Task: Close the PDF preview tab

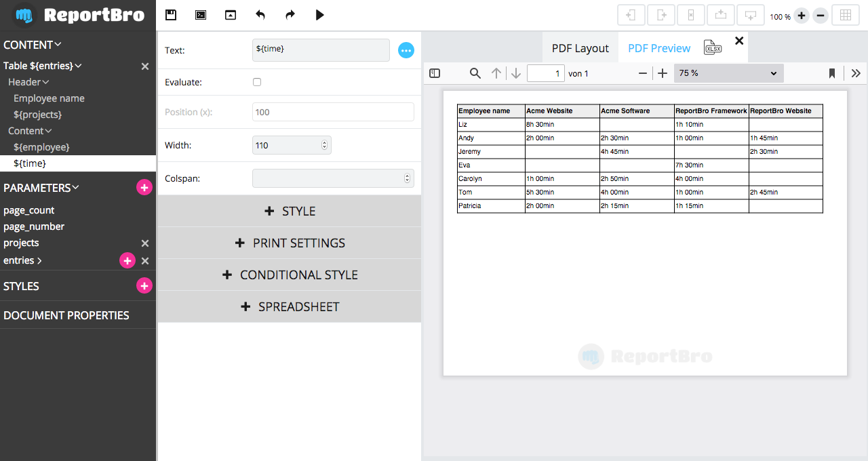Action: pos(739,41)
